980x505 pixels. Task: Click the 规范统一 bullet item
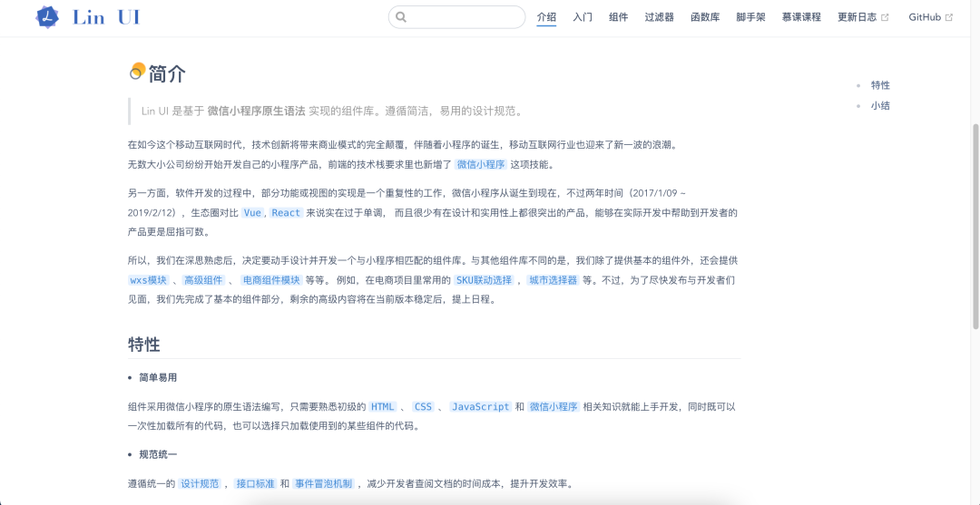click(x=158, y=454)
